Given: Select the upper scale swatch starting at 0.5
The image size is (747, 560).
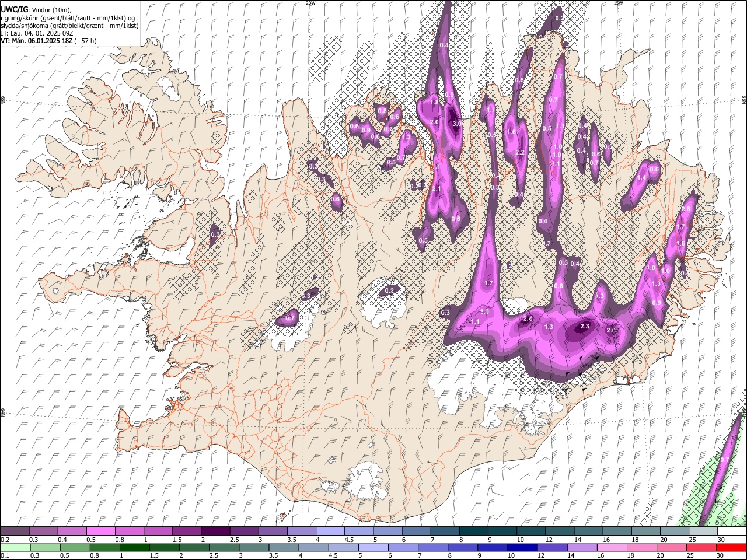Looking at the screenshot, I should (x=101, y=531).
